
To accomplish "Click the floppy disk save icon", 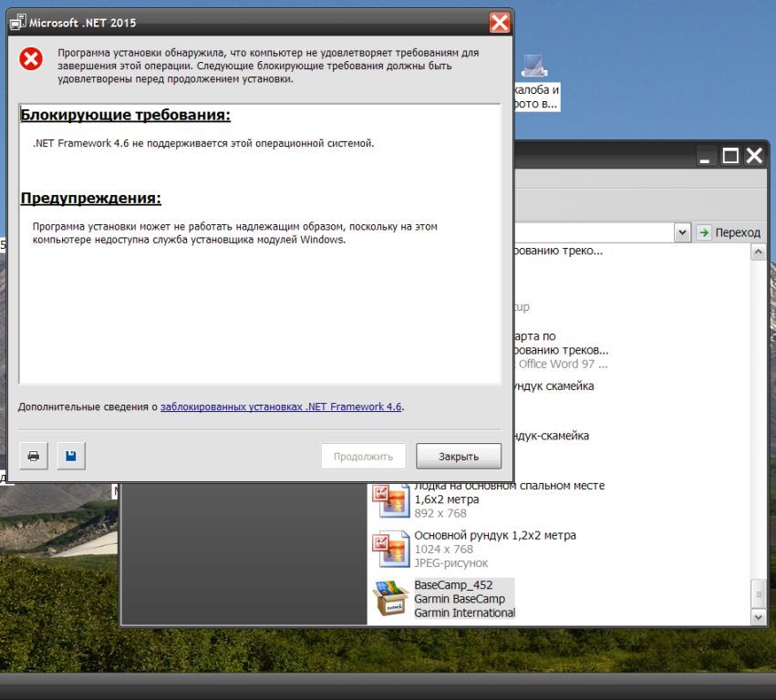I will click(x=71, y=456).
